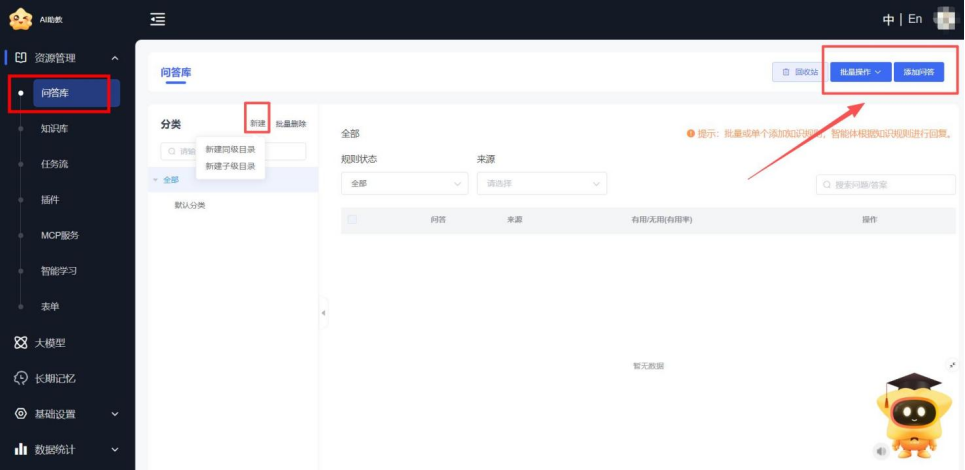Screen dimensions: 965x470
Task: Click the 大模型 atom icon
Action: (21, 343)
